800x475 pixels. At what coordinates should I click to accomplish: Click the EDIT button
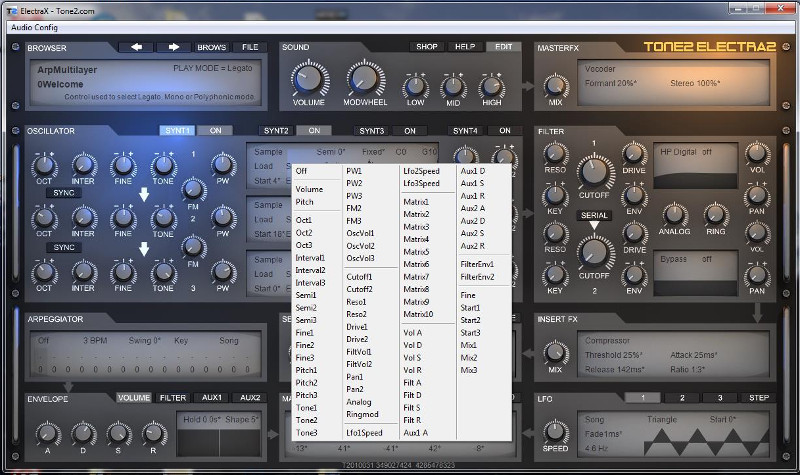(x=504, y=46)
